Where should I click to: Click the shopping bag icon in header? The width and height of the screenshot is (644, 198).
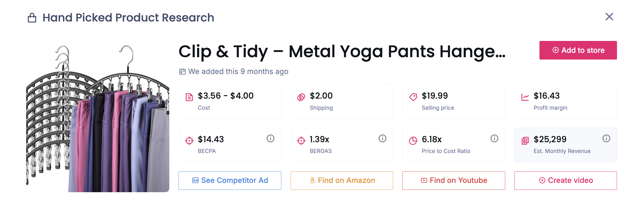32,18
